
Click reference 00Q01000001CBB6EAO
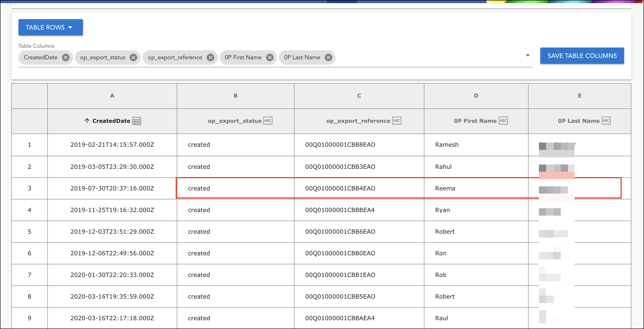340,232
